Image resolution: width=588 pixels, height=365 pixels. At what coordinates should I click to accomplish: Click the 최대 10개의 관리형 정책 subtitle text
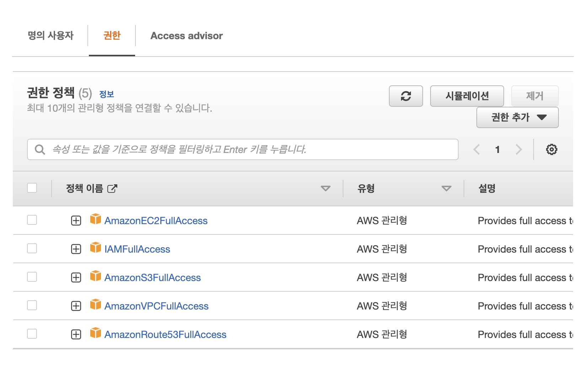coord(119,108)
